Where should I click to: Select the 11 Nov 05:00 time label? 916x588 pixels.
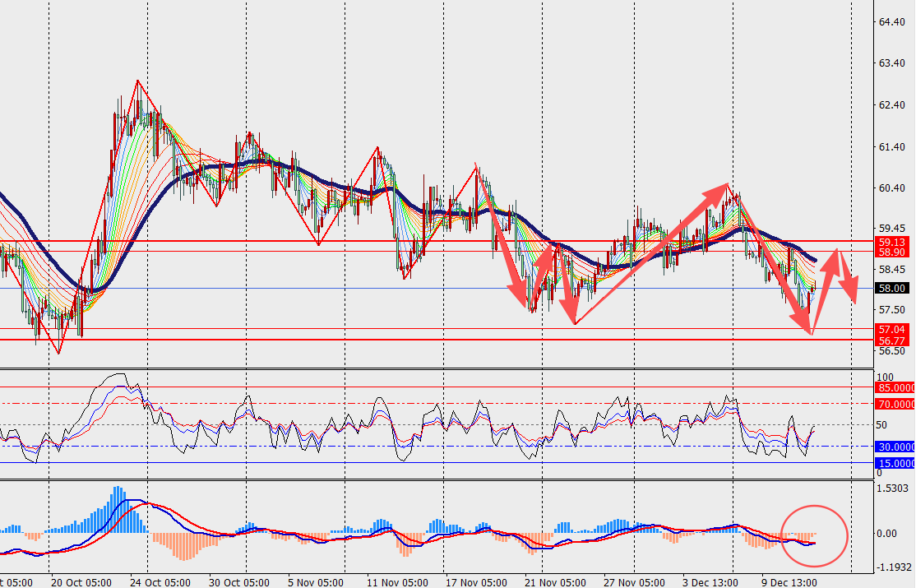(x=396, y=581)
